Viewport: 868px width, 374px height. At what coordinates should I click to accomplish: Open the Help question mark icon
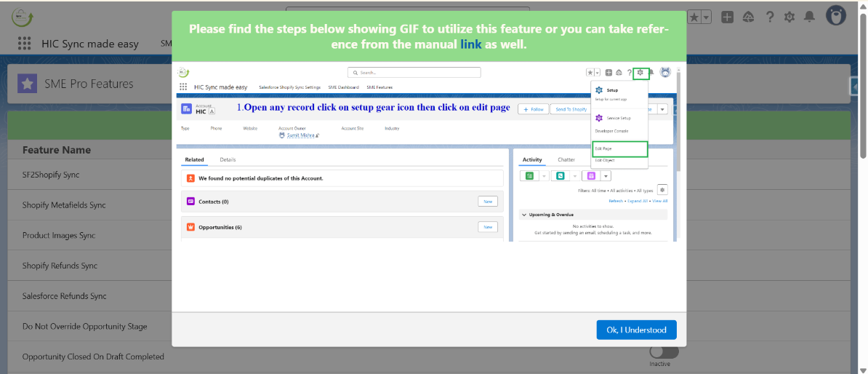tap(769, 17)
